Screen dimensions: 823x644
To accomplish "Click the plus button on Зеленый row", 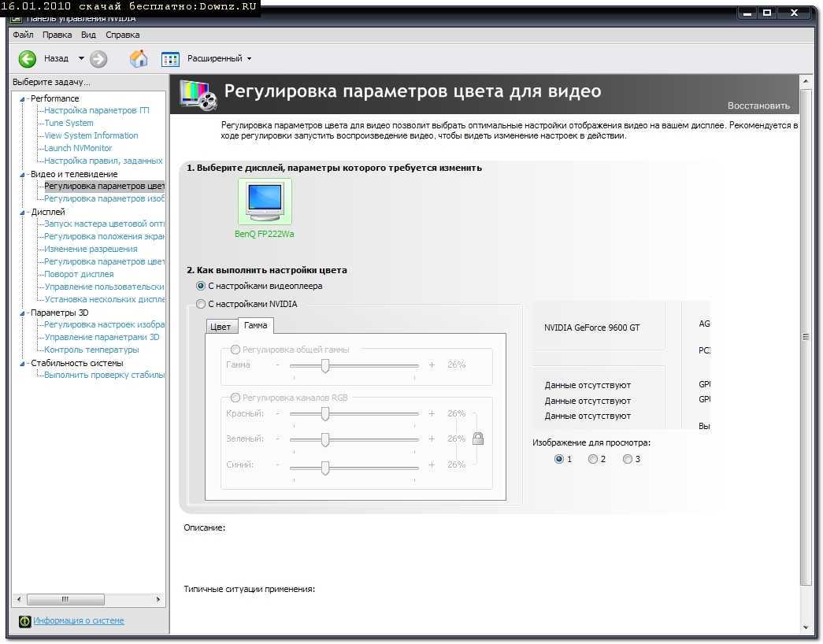I will coord(432,439).
